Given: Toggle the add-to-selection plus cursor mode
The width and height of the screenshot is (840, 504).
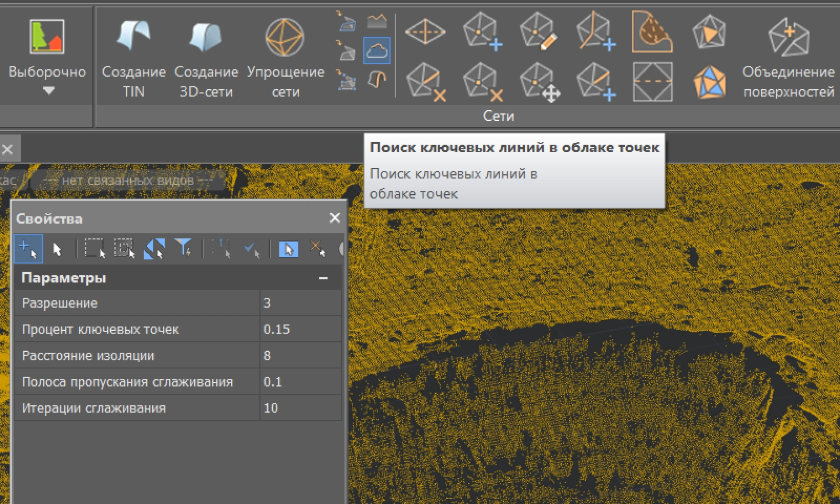Looking at the screenshot, I should click(28, 249).
